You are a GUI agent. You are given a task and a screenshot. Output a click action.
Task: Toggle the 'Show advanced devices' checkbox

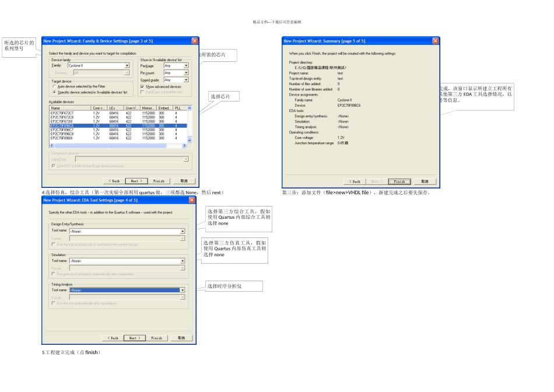(x=142, y=86)
